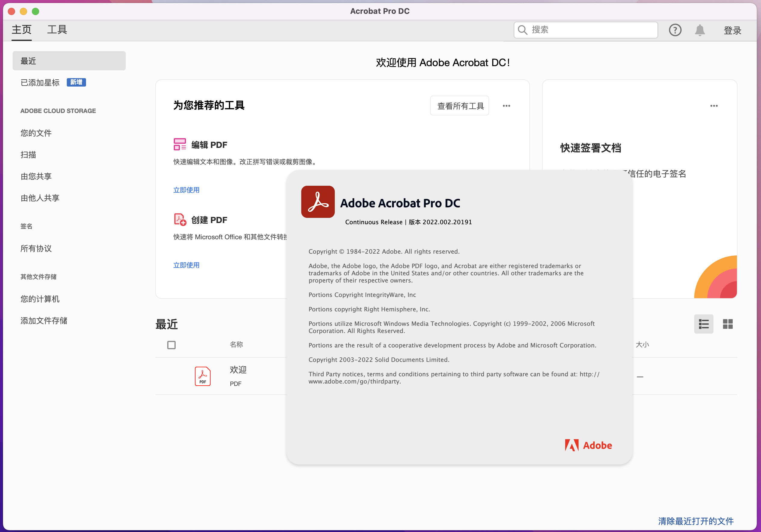Viewport: 761px width, 532px height.
Task: Click the 欢迎 PDF file icon
Action: 202,376
